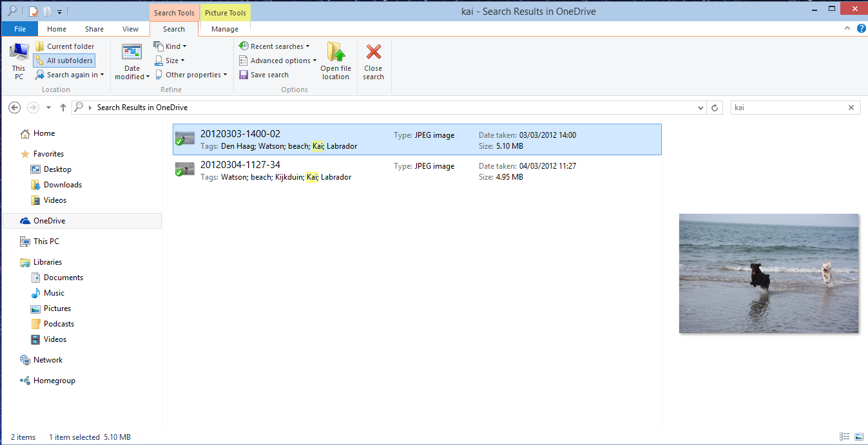Open the Recent searches dropdown
Image resolution: width=868 pixels, height=445 pixels.
[274, 46]
